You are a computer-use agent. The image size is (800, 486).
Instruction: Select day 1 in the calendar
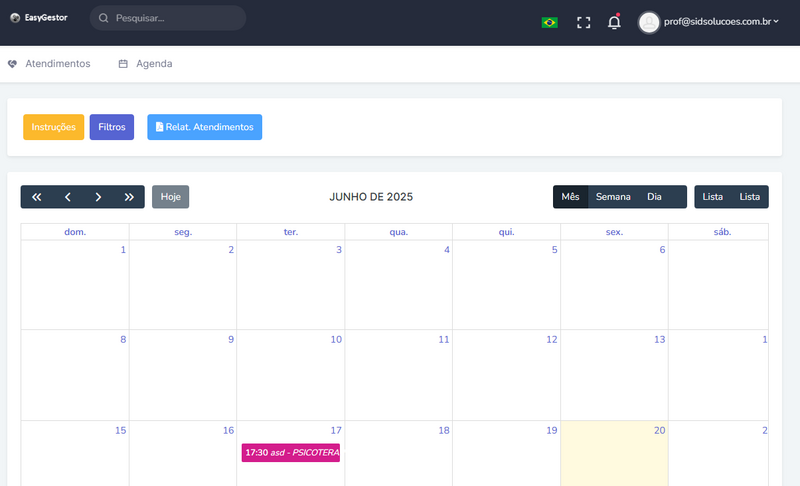click(123, 250)
